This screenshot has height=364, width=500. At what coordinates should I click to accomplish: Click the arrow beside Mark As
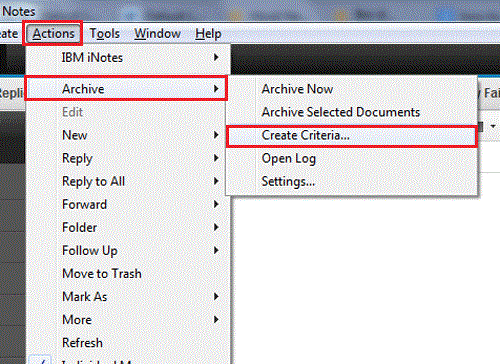pyautogui.click(x=216, y=296)
